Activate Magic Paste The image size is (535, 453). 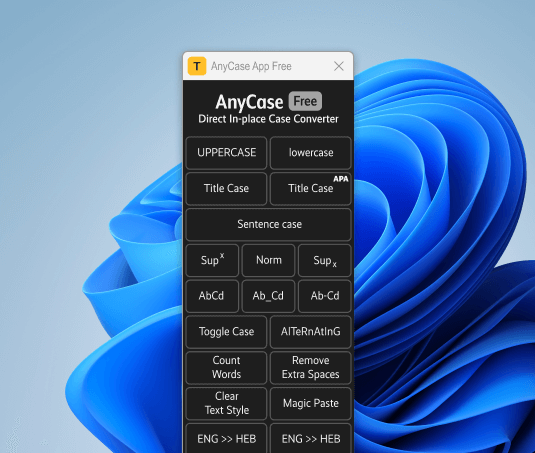pos(310,404)
